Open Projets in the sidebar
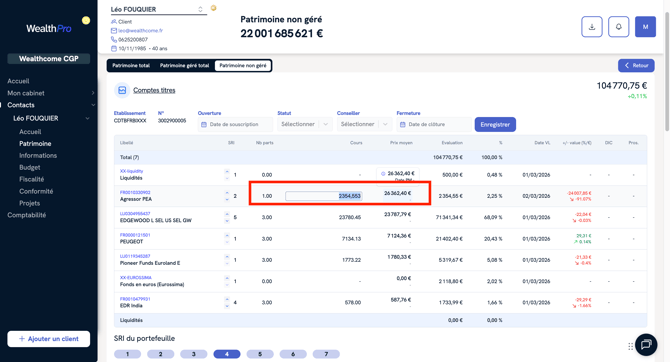 pos(29,203)
